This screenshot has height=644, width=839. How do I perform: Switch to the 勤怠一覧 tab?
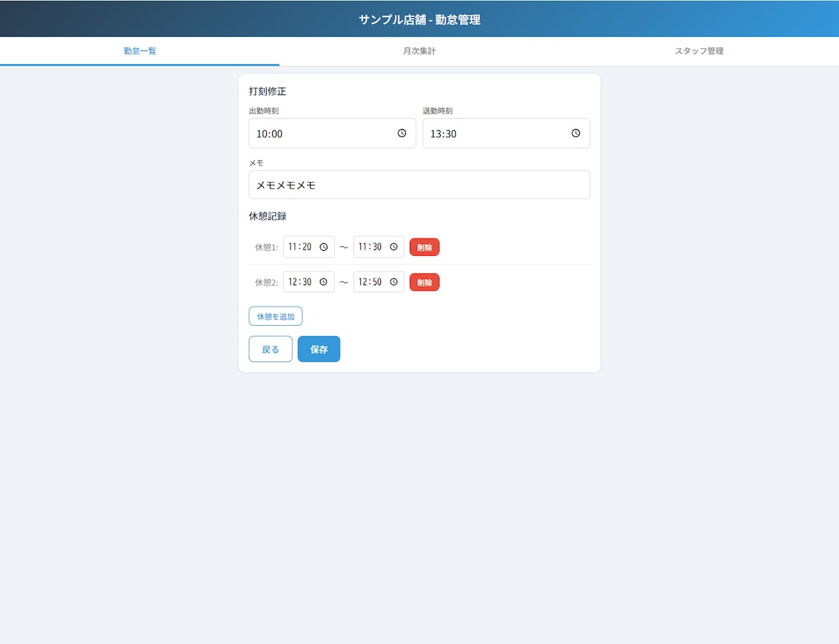pyautogui.click(x=140, y=52)
